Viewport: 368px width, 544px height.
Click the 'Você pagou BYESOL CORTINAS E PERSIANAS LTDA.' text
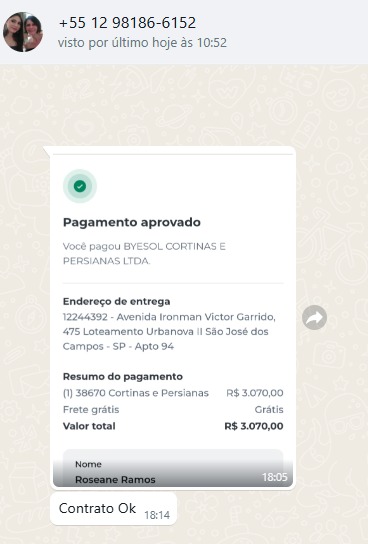click(144, 253)
